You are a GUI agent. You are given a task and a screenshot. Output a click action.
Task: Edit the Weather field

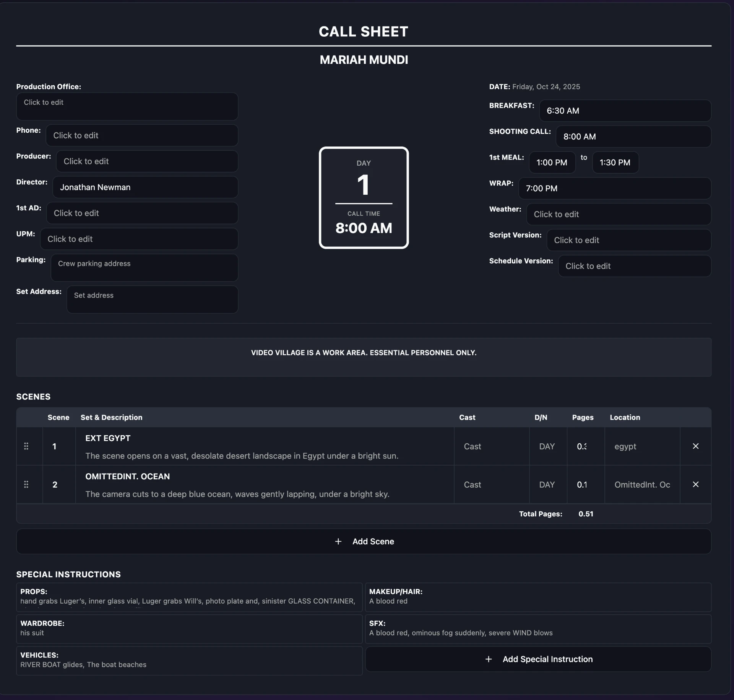(619, 214)
